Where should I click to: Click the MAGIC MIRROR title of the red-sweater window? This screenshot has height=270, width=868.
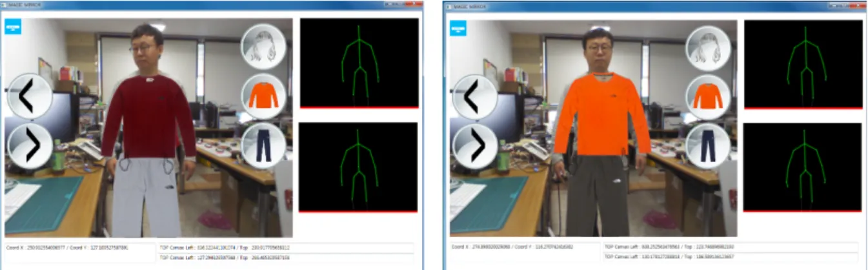click(26, 5)
